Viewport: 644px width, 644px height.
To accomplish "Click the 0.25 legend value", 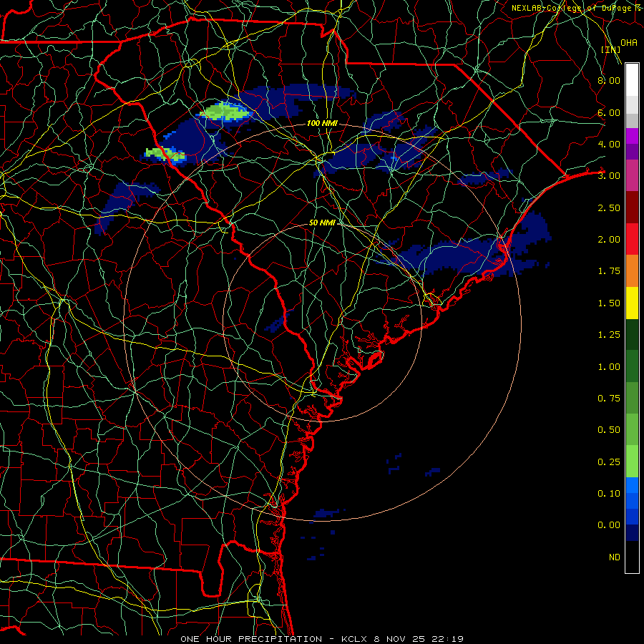I will [609, 462].
